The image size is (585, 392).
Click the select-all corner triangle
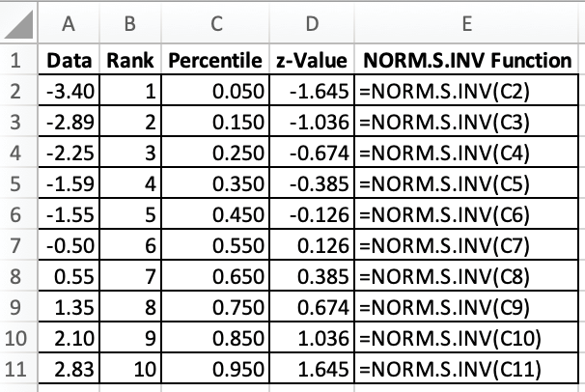tap(20, 20)
